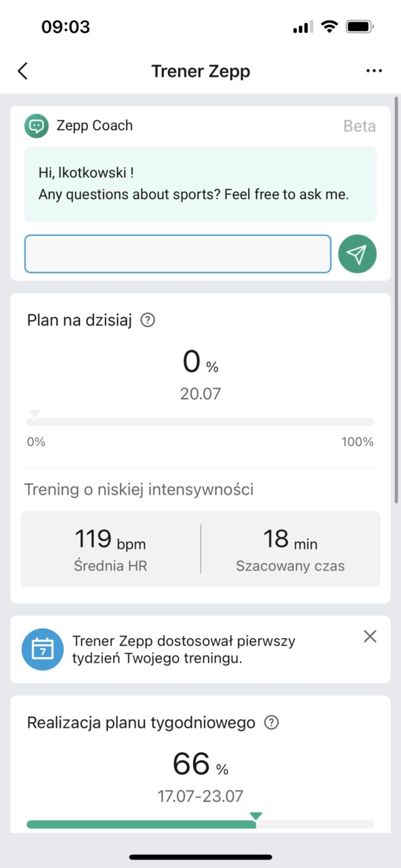Tap the battery icon in status bar

[x=359, y=27]
